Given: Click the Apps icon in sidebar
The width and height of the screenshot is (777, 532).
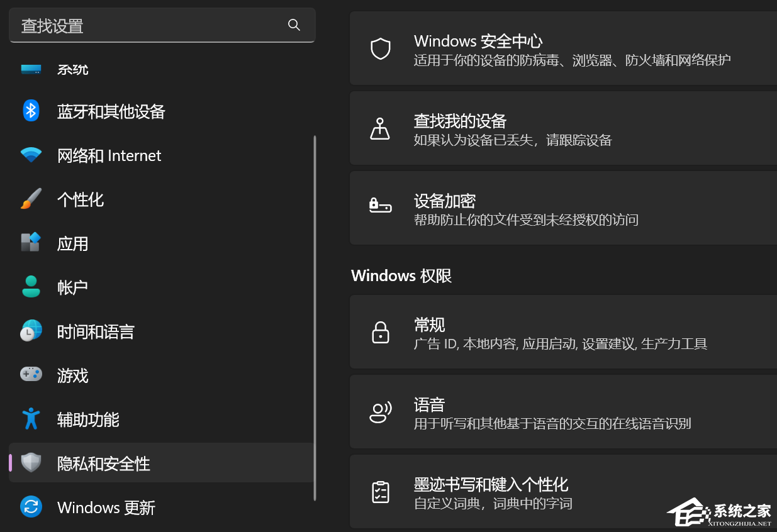Looking at the screenshot, I should [31, 243].
